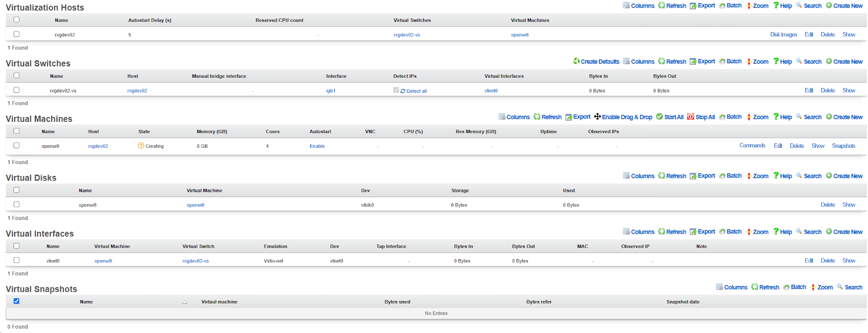Export the Virtual Disks table
Image resolution: width=868 pixels, height=333 pixels.
703,176
